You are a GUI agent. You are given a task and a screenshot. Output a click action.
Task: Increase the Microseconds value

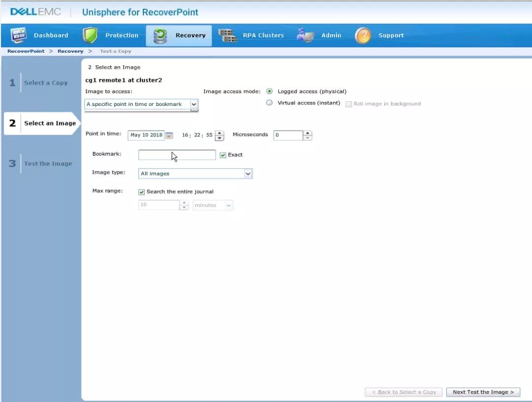(308, 133)
